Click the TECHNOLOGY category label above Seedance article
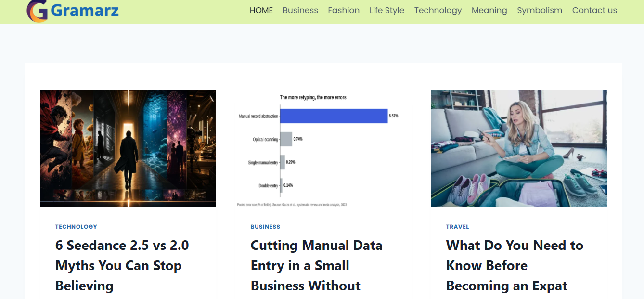 [76, 227]
